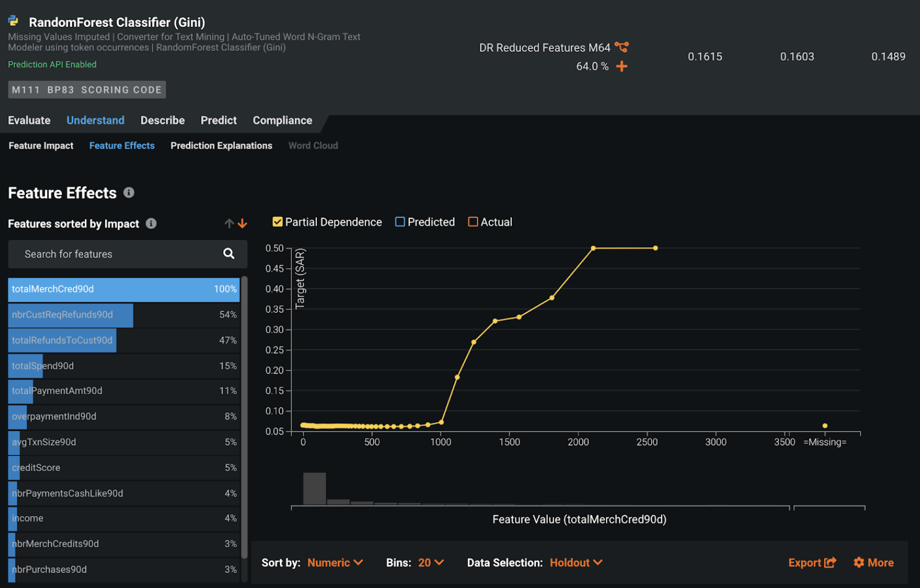Uncheck the Partial Dependence checkbox

(278, 222)
